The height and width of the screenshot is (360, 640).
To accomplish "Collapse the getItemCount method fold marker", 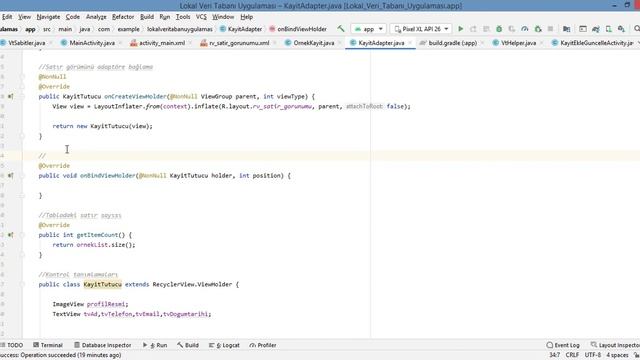I will (22, 235).
